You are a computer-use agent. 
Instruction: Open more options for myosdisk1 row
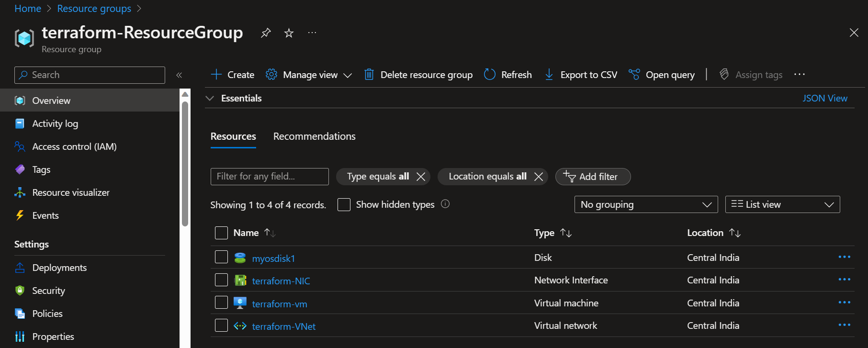tap(844, 257)
